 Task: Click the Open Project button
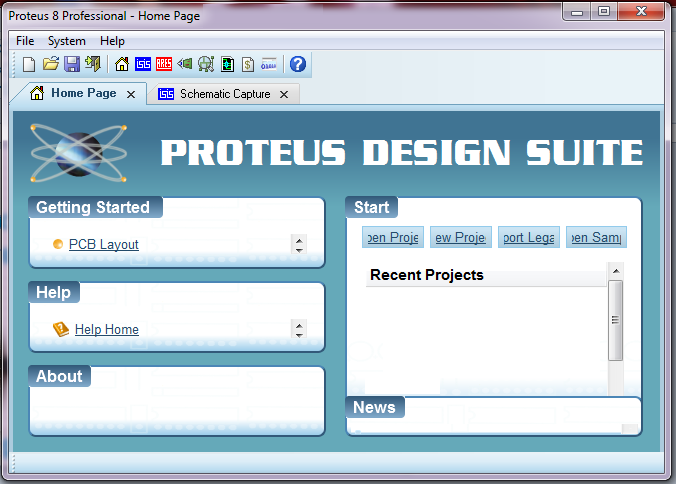click(393, 237)
